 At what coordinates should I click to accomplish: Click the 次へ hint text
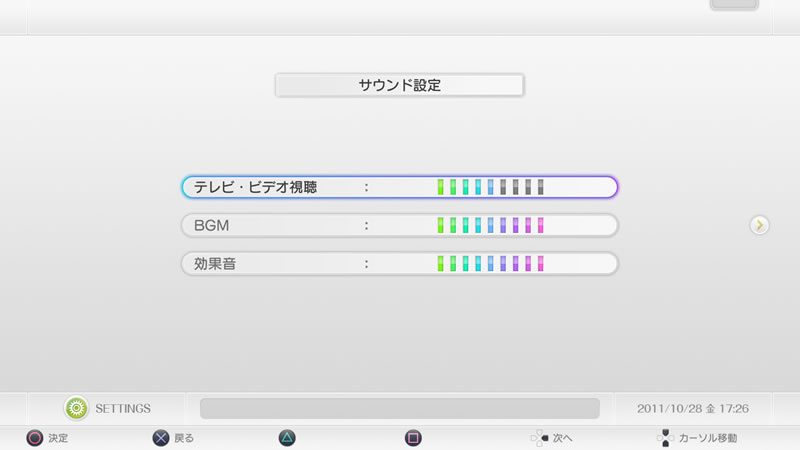click(563, 438)
